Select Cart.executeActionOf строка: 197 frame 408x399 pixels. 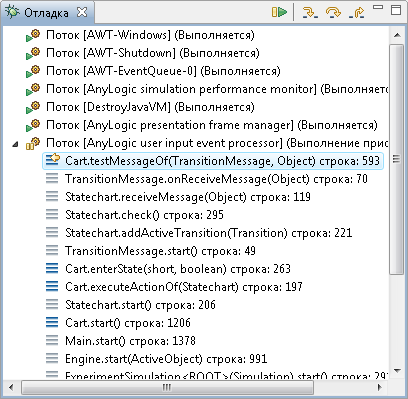(184, 287)
